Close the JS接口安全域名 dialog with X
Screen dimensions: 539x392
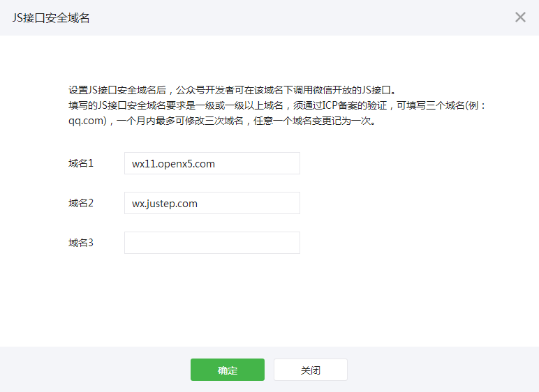[x=520, y=17]
